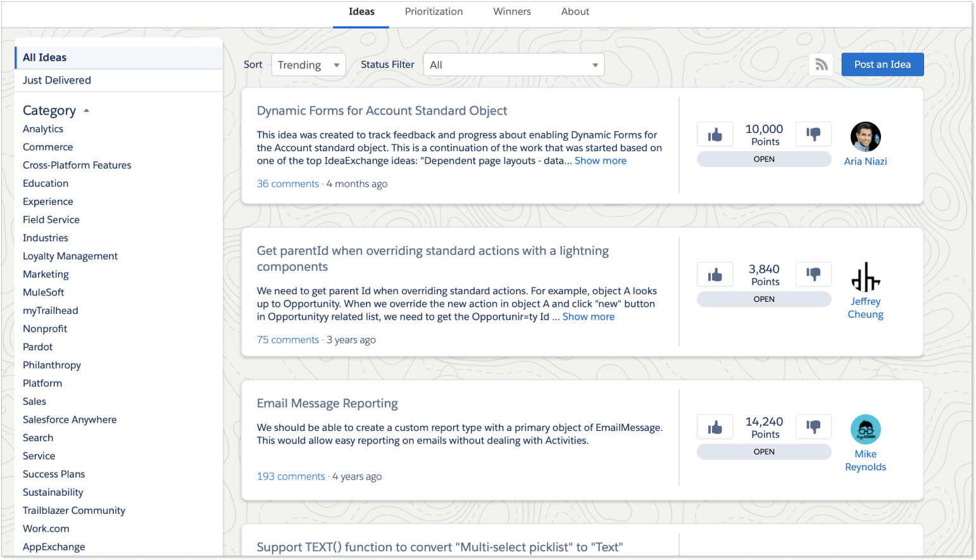Filter by the Commerce category
976x560 pixels.
(48, 147)
